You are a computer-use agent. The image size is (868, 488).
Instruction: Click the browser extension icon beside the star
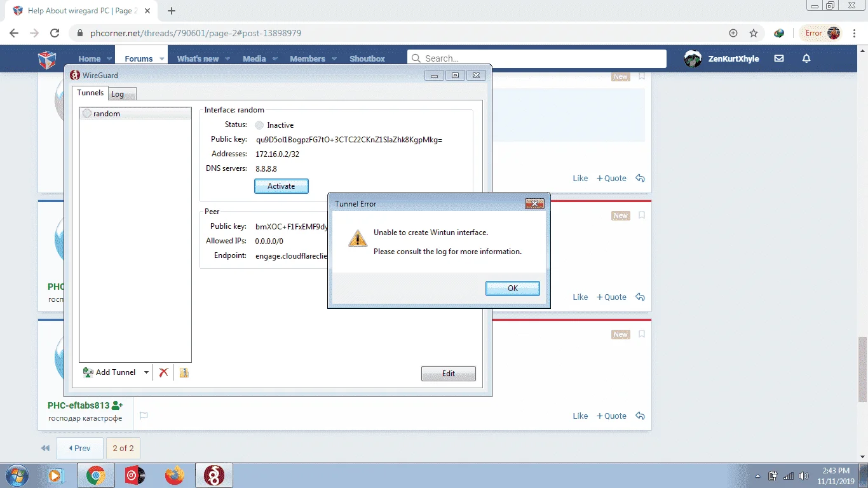click(x=779, y=33)
